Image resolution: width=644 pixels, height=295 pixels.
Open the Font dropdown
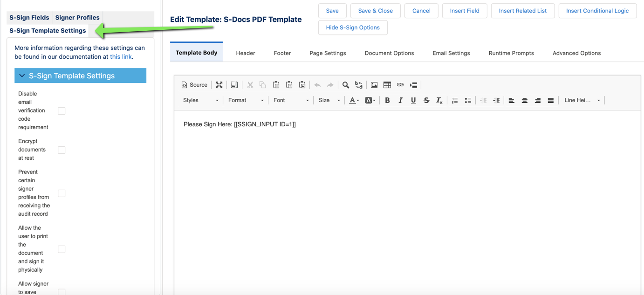click(291, 100)
